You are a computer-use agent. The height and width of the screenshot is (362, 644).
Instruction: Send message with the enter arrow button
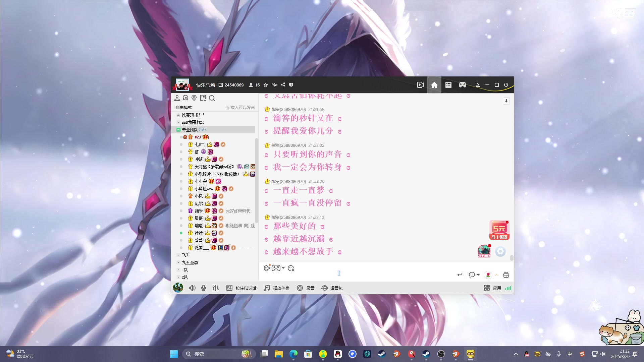(460, 275)
